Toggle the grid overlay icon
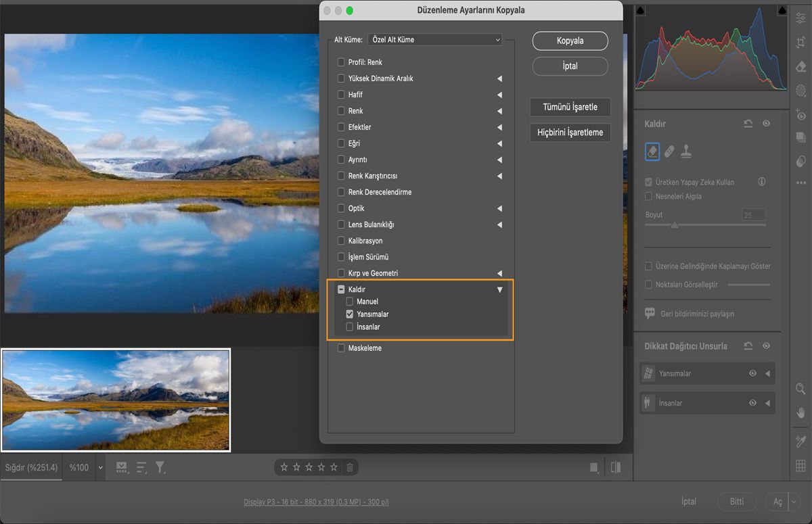The height and width of the screenshot is (524, 812). tap(801, 465)
